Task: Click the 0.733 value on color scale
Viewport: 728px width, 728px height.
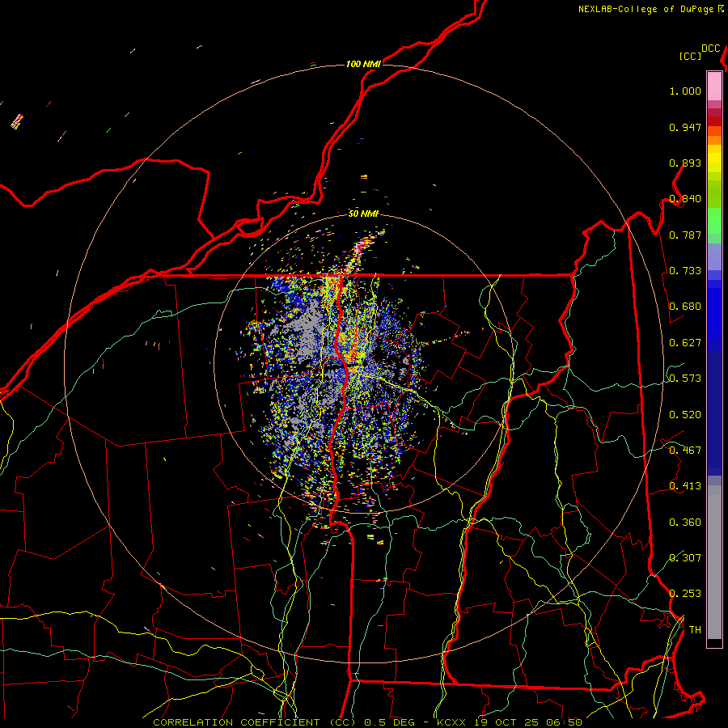Action: point(685,271)
